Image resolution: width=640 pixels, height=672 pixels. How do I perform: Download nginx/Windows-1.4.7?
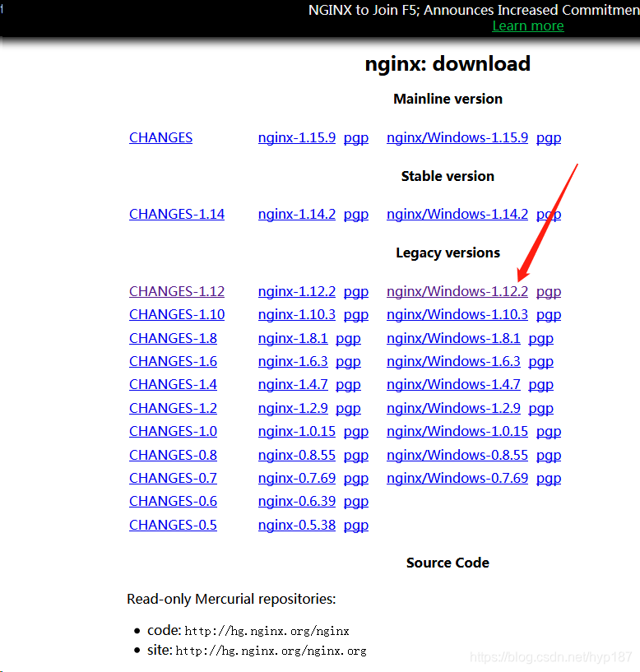tap(453, 384)
